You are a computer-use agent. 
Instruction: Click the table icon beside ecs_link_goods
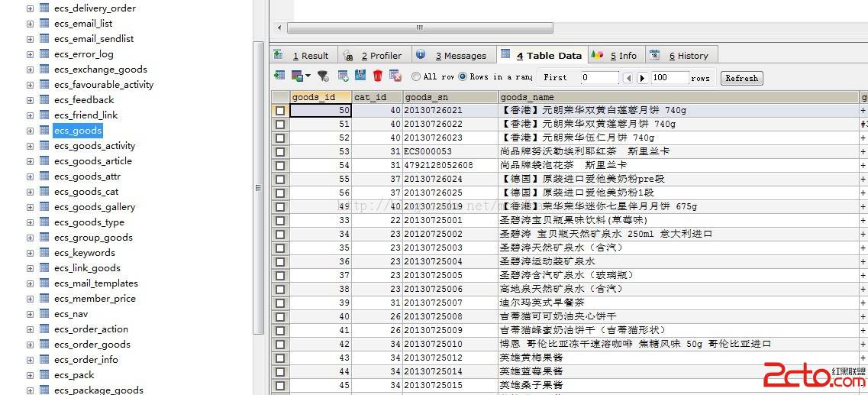point(44,267)
